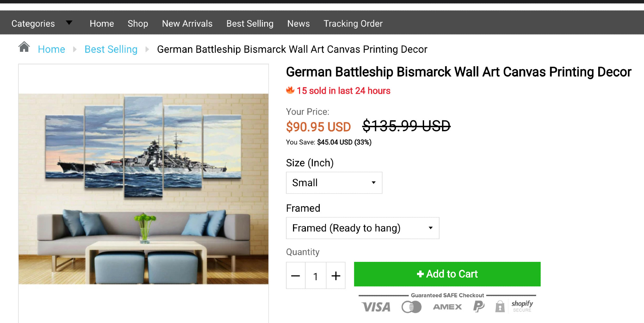This screenshot has height=323, width=644.
Task: Click the flame icon beside sold count
Action: click(x=290, y=90)
